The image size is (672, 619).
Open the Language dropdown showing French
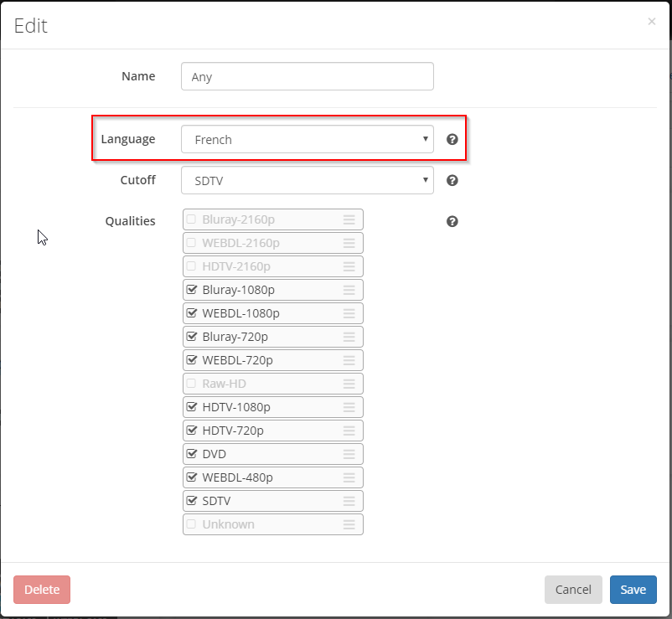tap(308, 139)
